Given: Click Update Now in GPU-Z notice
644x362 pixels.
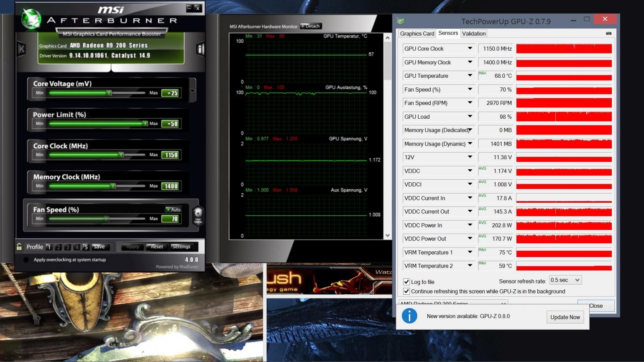Looking at the screenshot, I should click(x=565, y=317).
